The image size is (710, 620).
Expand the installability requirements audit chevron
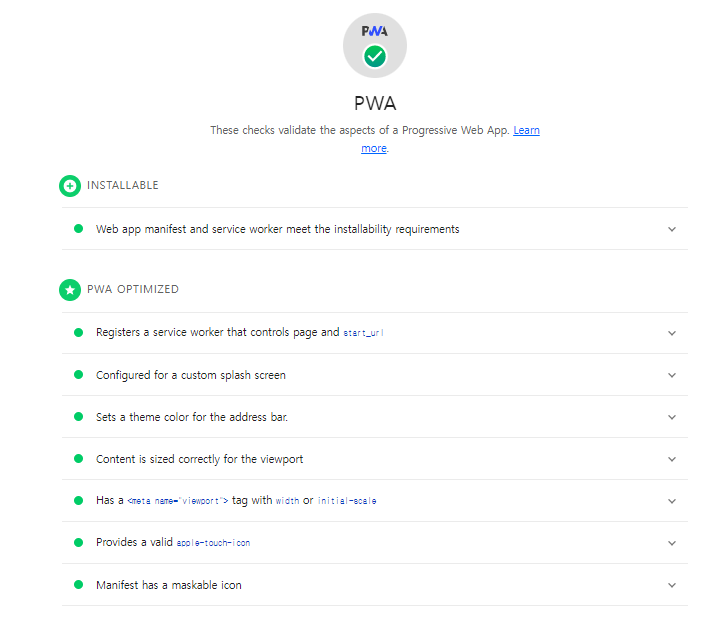click(x=672, y=229)
